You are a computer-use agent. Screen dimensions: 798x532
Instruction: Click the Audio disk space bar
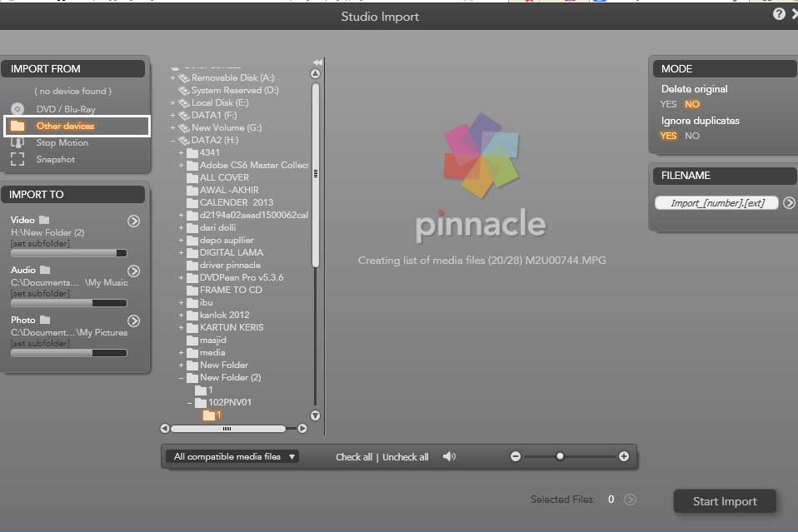68,302
